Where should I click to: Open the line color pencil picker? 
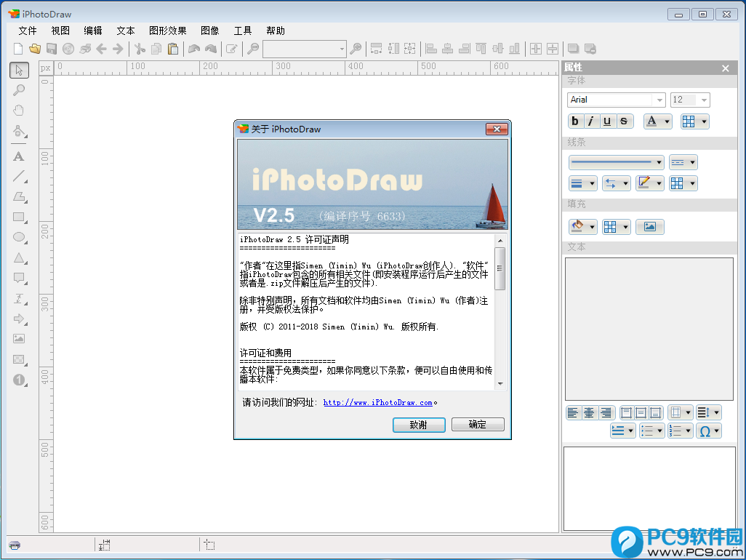click(x=650, y=183)
